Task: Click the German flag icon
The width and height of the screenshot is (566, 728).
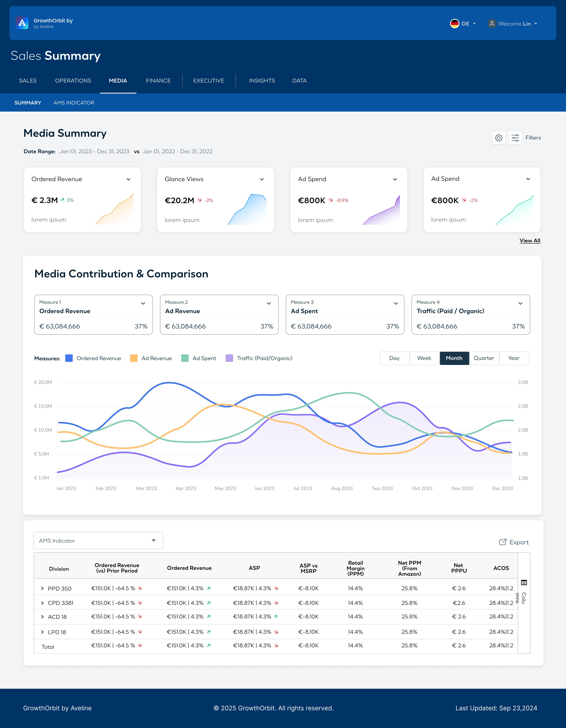Action: [x=454, y=24]
